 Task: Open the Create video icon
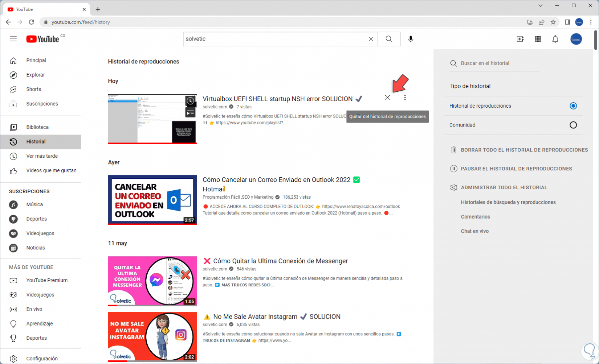tap(520, 39)
